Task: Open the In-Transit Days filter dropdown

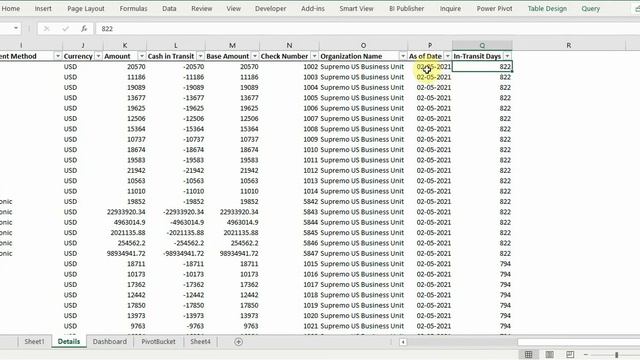Action: [507, 56]
